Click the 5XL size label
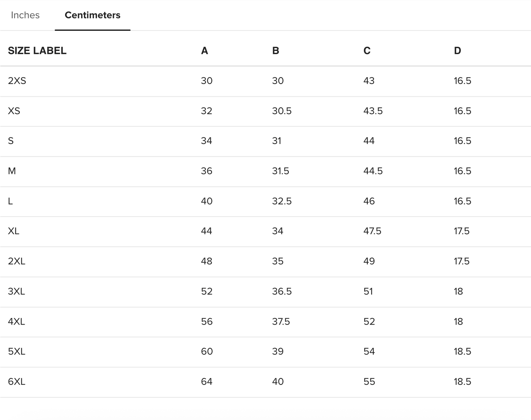The image size is (531, 420). (x=17, y=351)
